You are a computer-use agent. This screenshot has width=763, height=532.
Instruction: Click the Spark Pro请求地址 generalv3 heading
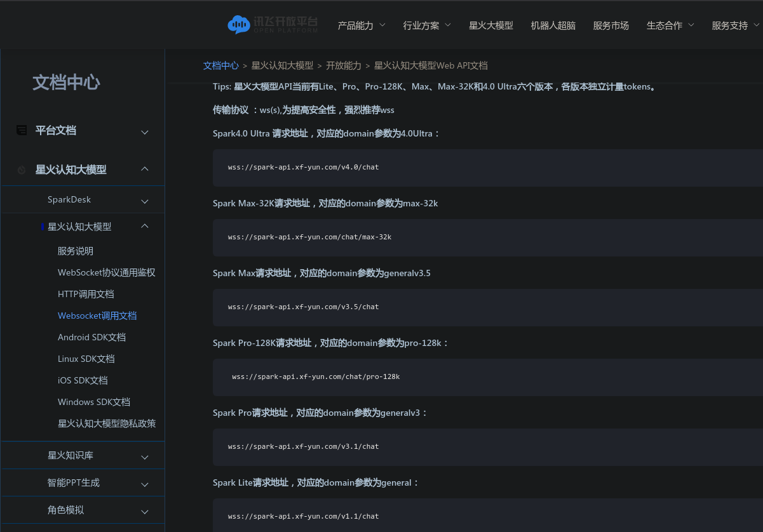pos(320,413)
